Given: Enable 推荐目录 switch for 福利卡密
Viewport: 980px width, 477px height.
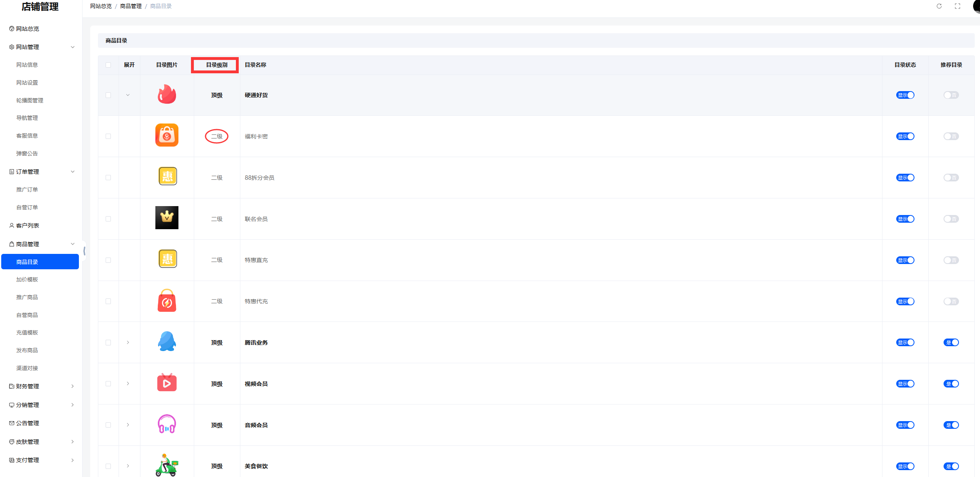Looking at the screenshot, I should [x=951, y=136].
